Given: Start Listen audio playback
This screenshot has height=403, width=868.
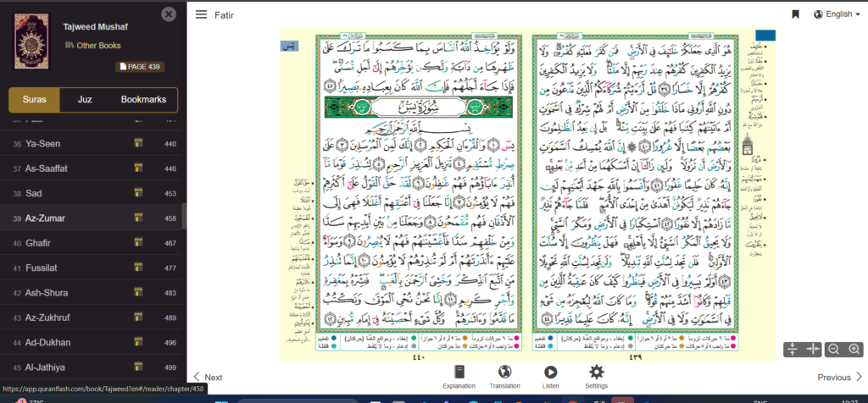Looking at the screenshot, I should coord(550,377).
